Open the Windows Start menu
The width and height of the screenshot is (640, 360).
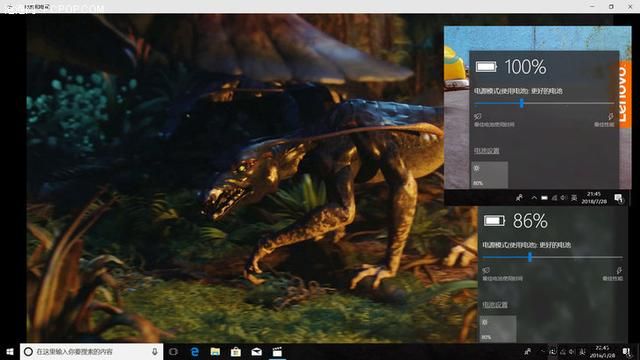coord(10,351)
